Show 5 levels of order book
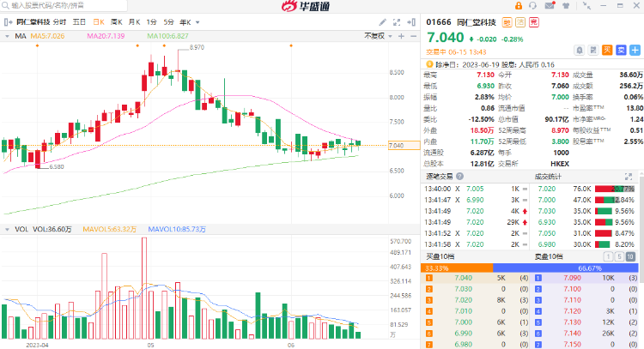 click(x=619, y=256)
